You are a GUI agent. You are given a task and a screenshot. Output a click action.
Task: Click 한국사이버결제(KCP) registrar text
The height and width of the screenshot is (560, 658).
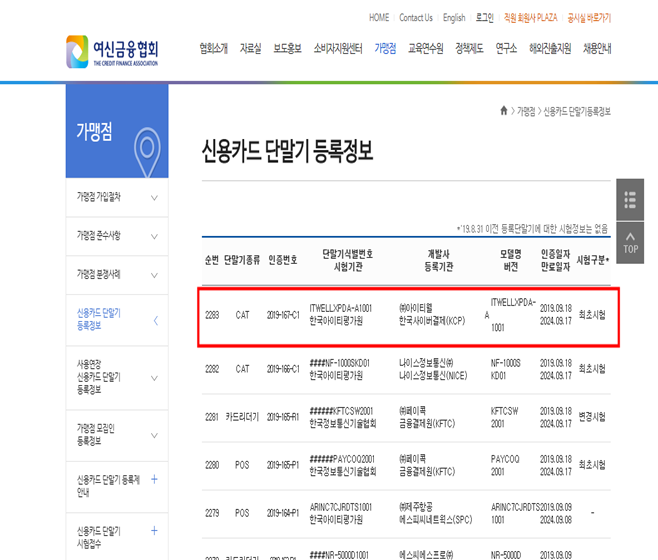432,321
